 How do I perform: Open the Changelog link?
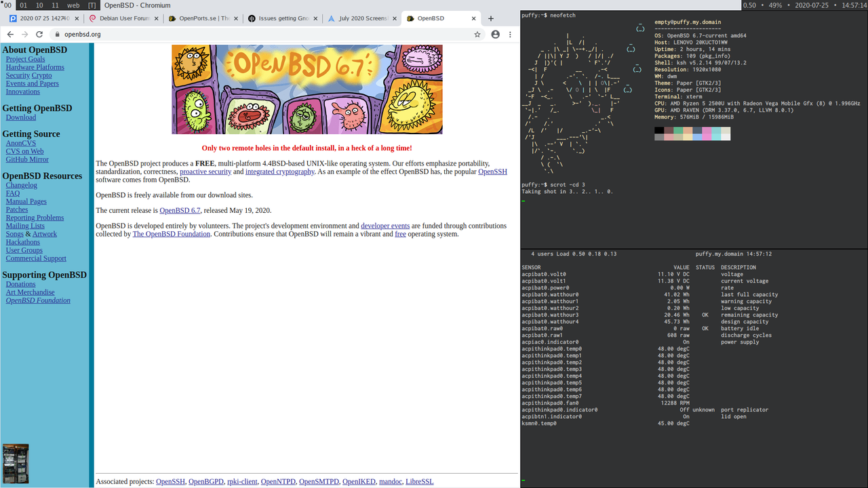(22, 185)
